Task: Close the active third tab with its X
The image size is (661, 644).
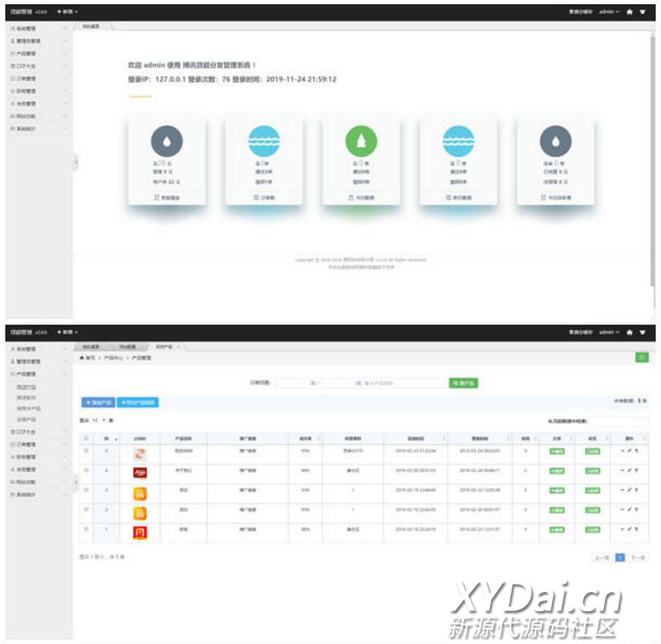Action: pyautogui.click(x=178, y=347)
